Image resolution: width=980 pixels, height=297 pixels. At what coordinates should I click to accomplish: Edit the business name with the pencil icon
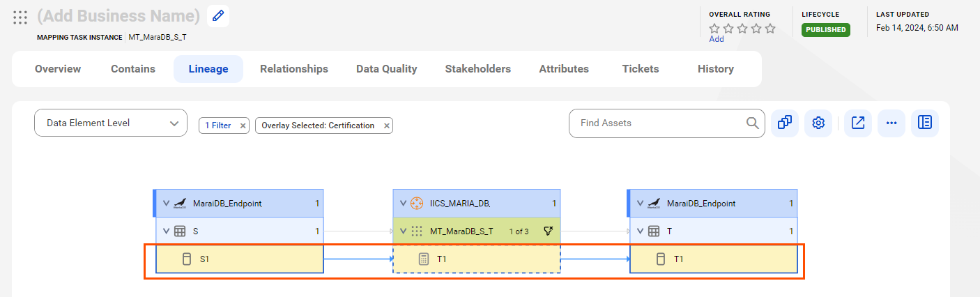coord(218,16)
